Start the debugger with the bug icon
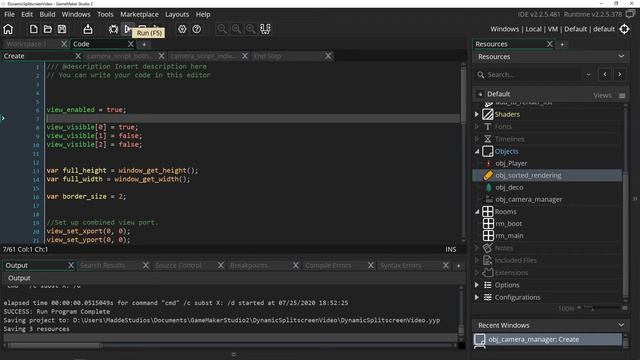The height and width of the screenshot is (360, 640). 113,29
